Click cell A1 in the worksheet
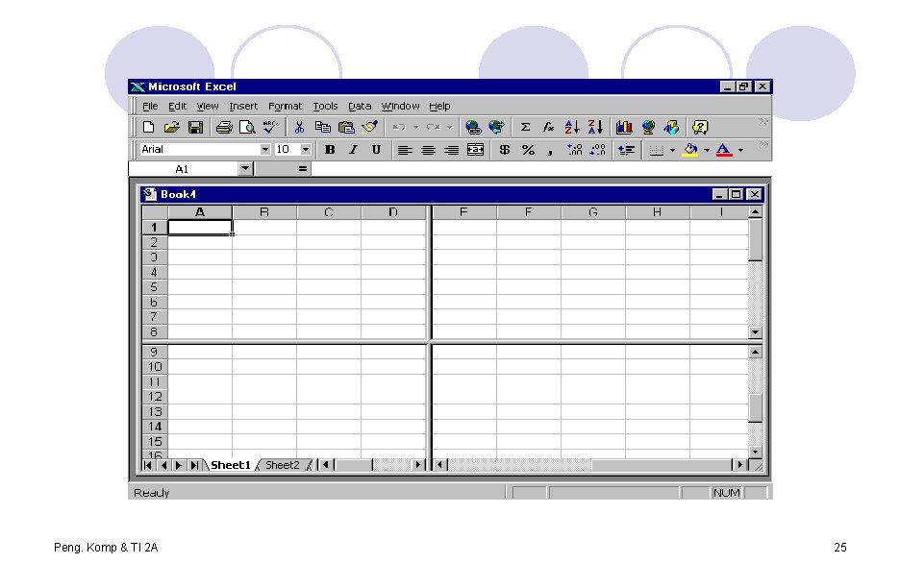Screen dimensions: 900x588 [x=200, y=227]
